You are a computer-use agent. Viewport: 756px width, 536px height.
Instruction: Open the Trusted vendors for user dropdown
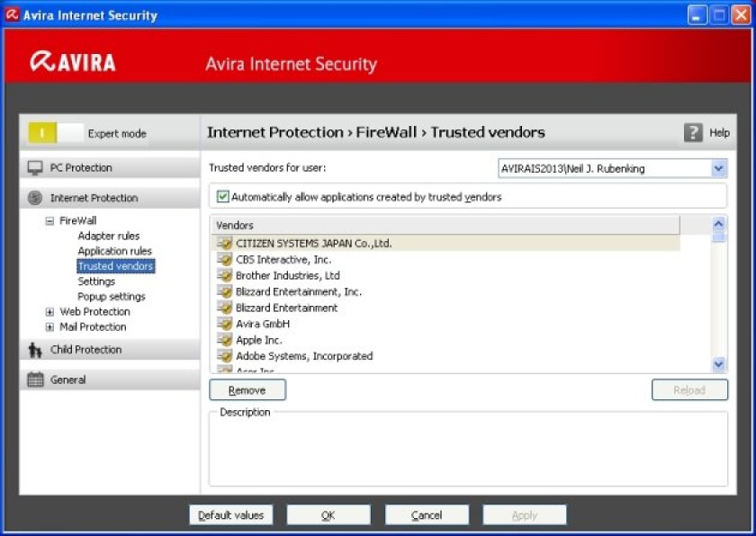click(x=718, y=168)
